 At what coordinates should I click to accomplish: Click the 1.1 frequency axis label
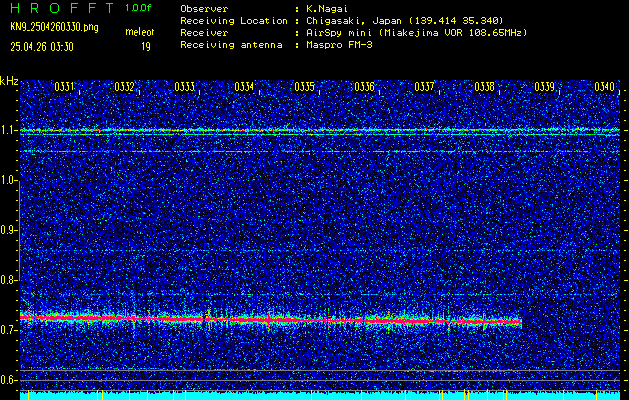[8, 130]
